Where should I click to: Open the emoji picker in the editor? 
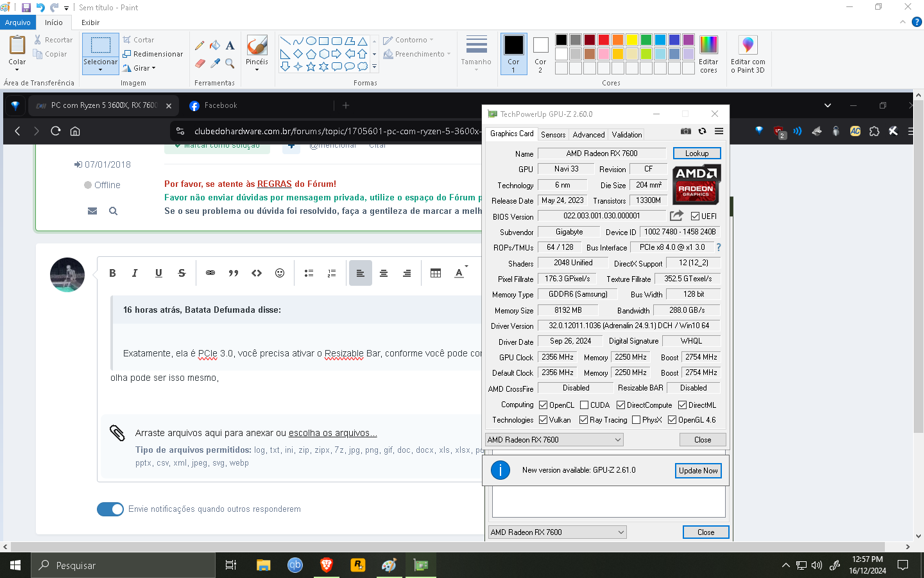tap(280, 273)
